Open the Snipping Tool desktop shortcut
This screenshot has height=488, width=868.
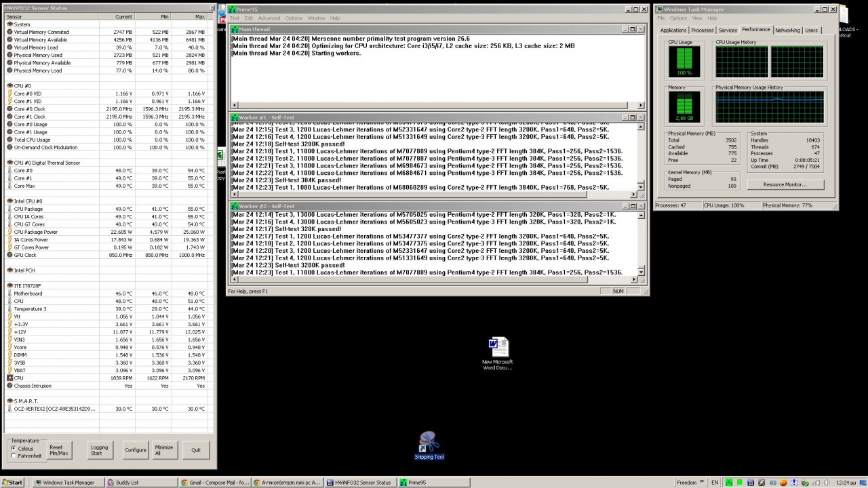(x=429, y=445)
